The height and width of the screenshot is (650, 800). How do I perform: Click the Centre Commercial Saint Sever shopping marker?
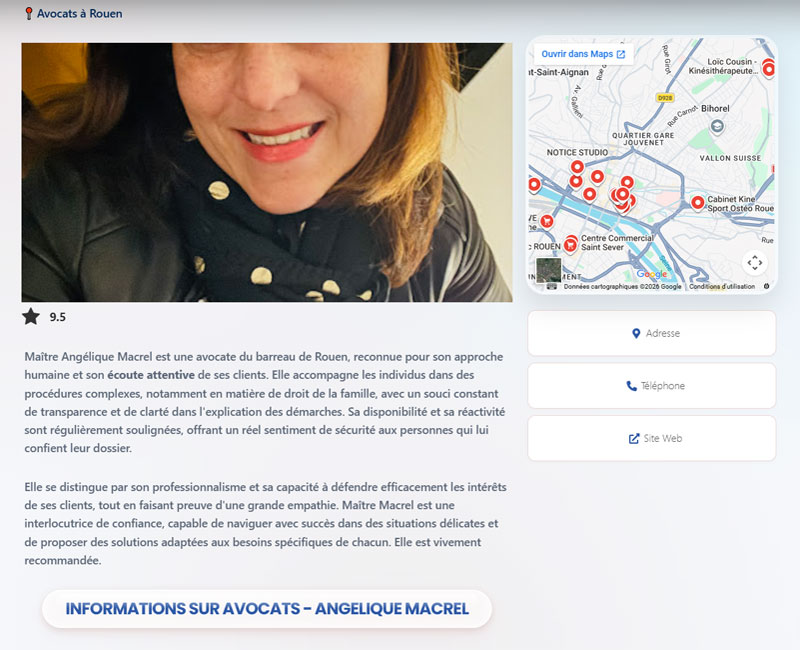(570, 242)
